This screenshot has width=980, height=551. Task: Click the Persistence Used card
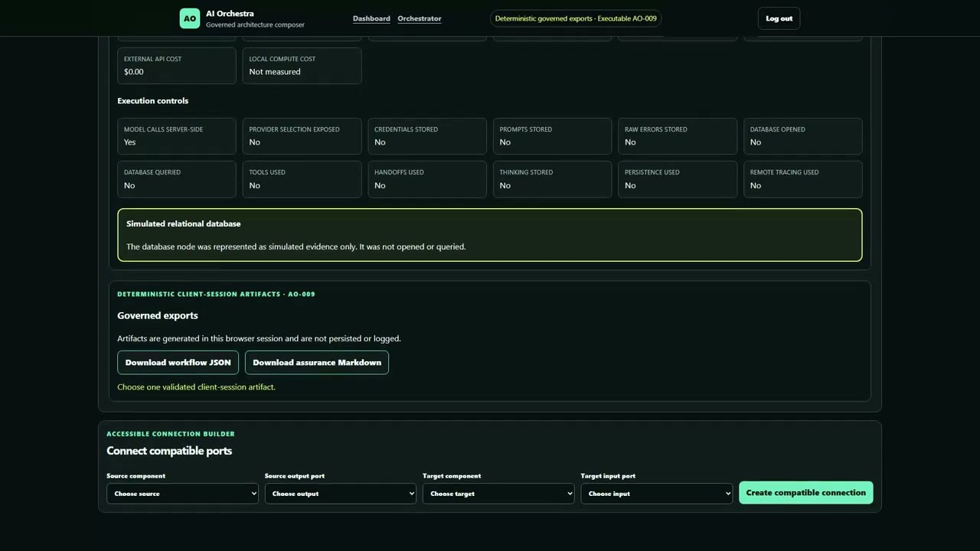tap(678, 179)
